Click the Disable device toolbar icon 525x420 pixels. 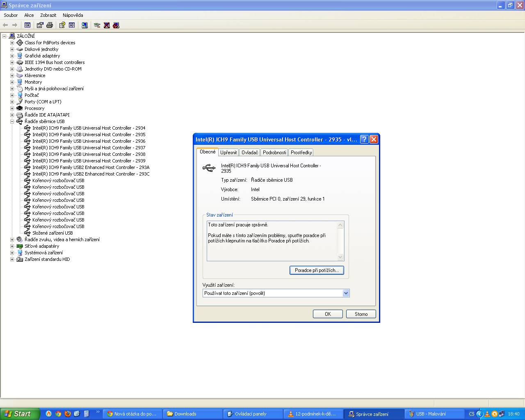(116, 25)
